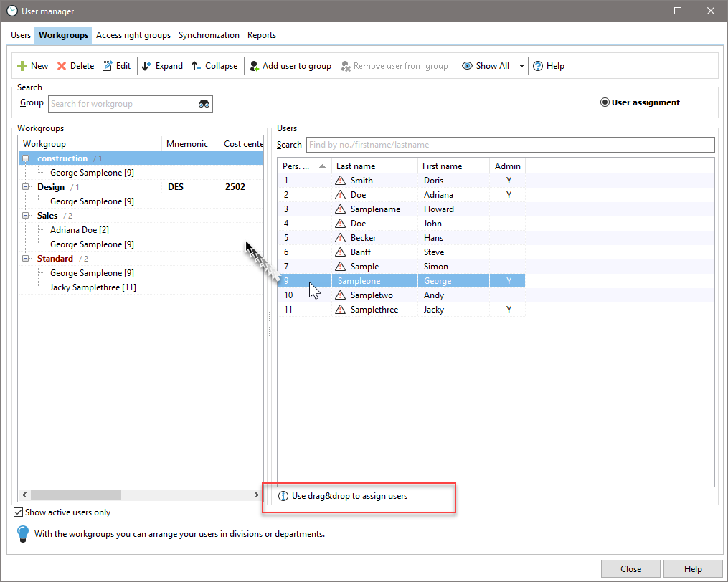
Task: Open the Synchronization tab
Action: (x=209, y=35)
